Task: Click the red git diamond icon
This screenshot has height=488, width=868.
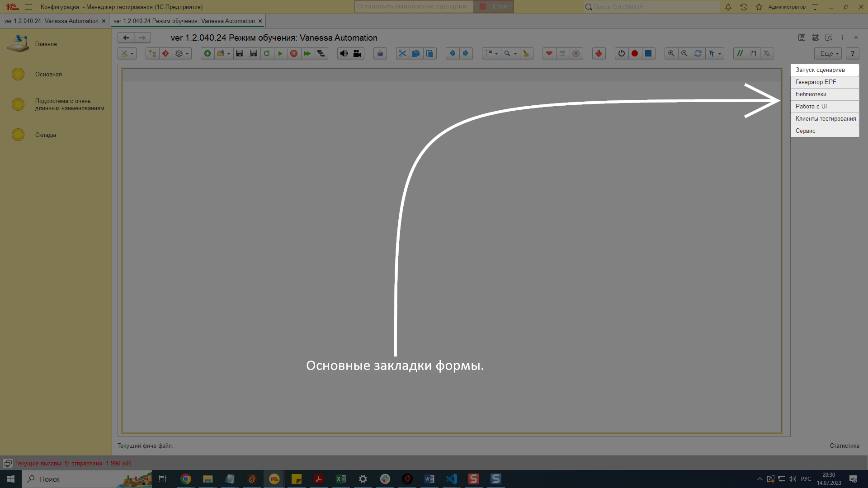Action: click(165, 53)
